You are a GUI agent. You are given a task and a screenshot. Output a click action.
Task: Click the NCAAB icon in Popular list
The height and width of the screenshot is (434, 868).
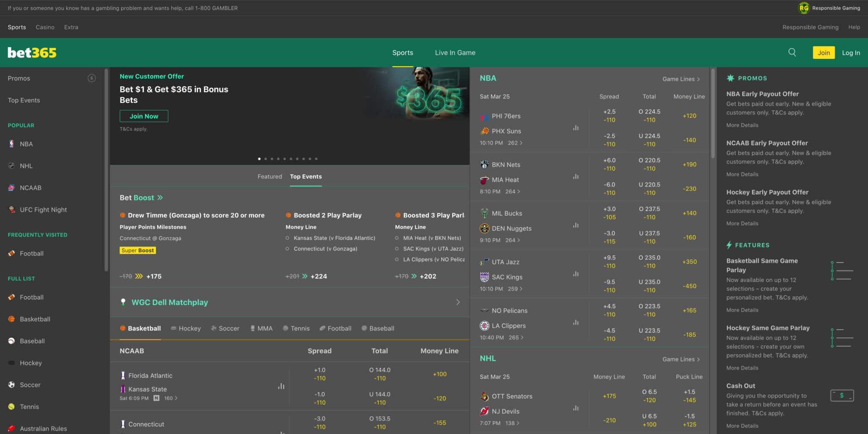coord(11,188)
